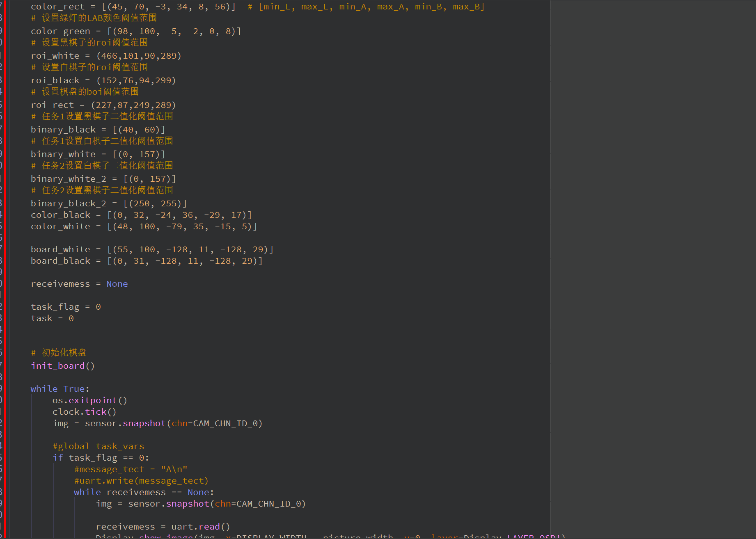Click the board_white threshold line
Image resolution: width=756 pixels, height=539 pixels.
point(152,250)
